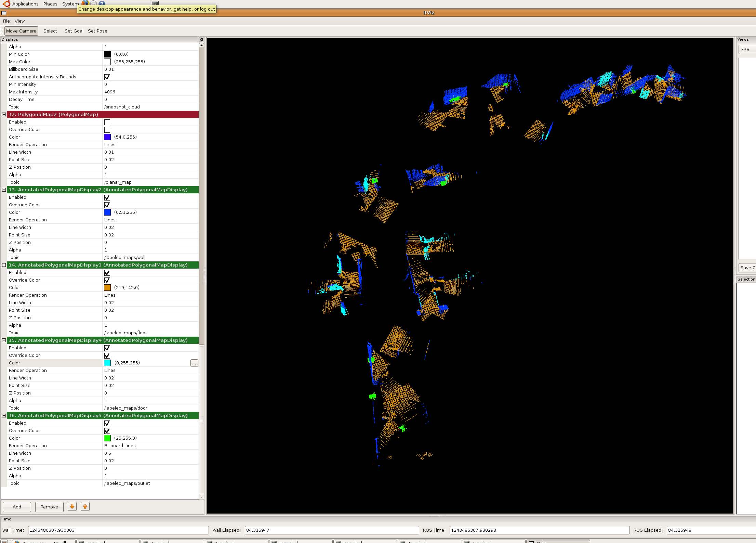Activate the Select tool
Screen dimensions: 756x543
point(50,31)
